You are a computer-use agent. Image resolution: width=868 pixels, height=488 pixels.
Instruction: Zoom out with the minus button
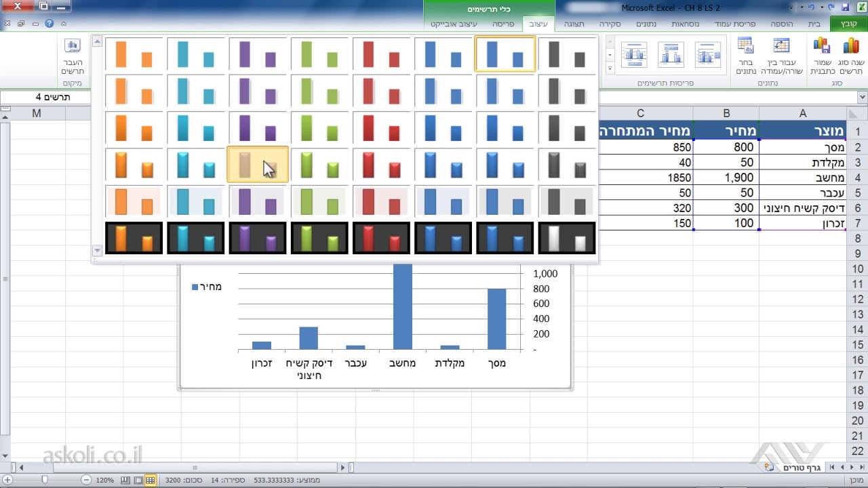click(x=86, y=480)
